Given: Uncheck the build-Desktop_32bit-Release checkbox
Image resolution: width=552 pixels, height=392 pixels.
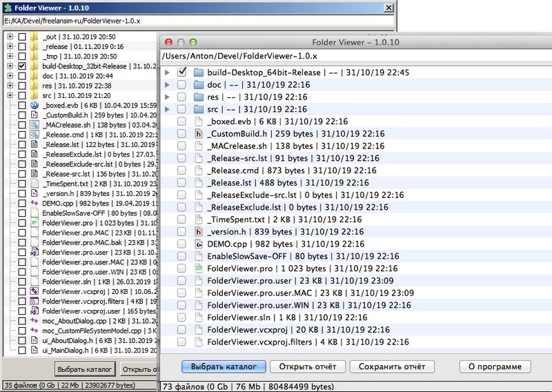Looking at the screenshot, I should tap(22, 66).
